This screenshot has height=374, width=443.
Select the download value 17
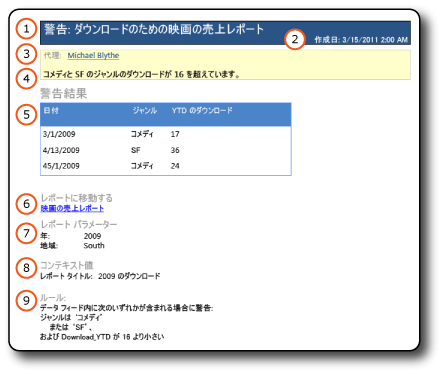[x=175, y=134]
